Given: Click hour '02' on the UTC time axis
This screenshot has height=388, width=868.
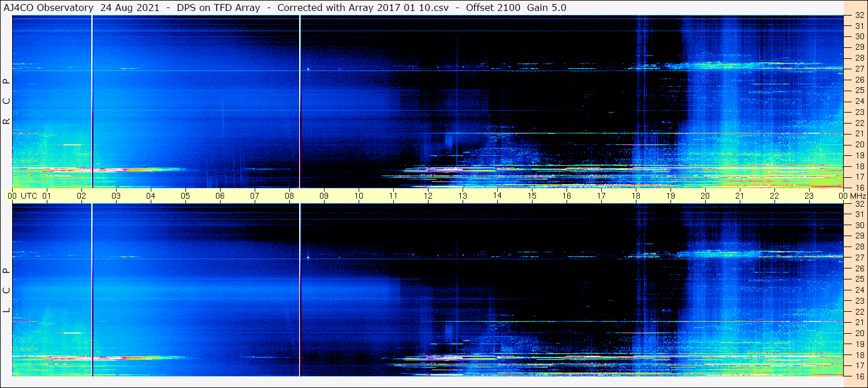Looking at the screenshot, I should [81, 196].
